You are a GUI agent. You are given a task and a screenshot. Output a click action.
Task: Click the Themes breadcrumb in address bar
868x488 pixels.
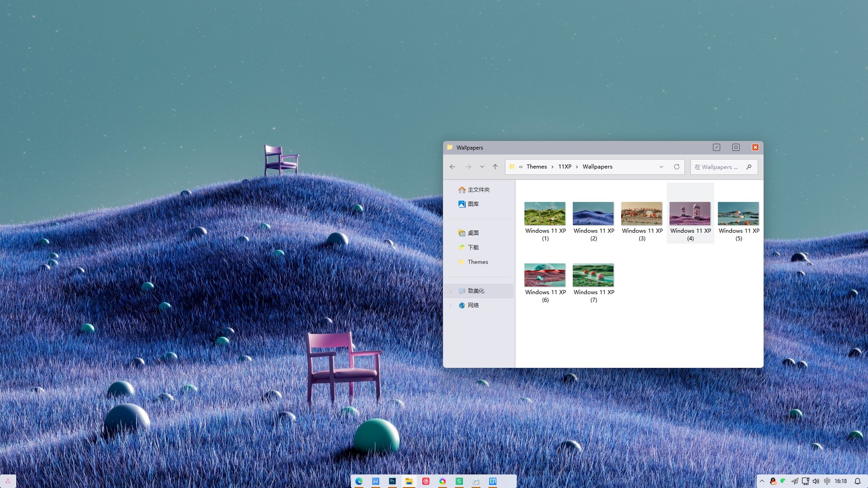537,167
